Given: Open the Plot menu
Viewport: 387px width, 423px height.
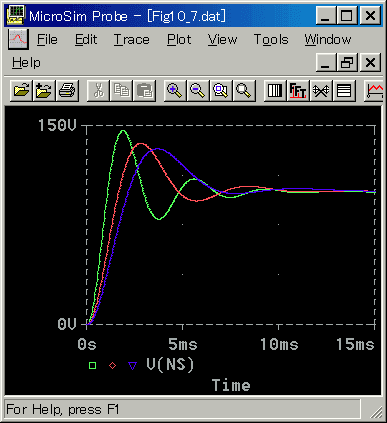Looking at the screenshot, I should (179, 40).
